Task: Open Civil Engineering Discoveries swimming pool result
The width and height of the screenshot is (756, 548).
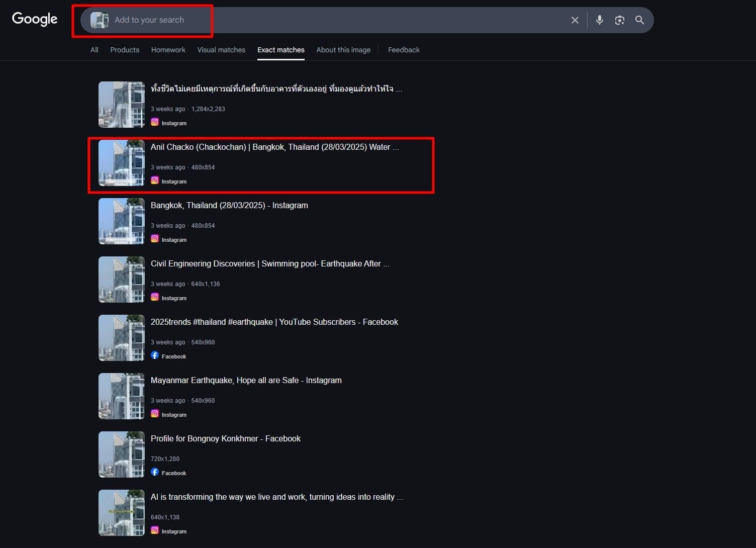Action: tap(269, 264)
